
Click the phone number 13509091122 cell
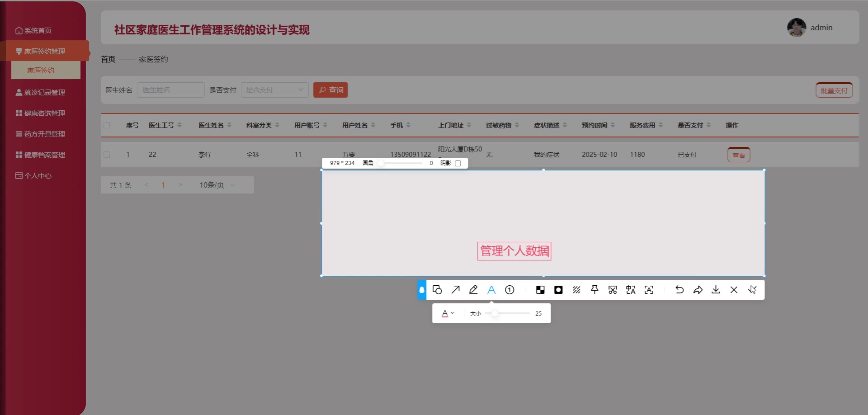point(410,155)
